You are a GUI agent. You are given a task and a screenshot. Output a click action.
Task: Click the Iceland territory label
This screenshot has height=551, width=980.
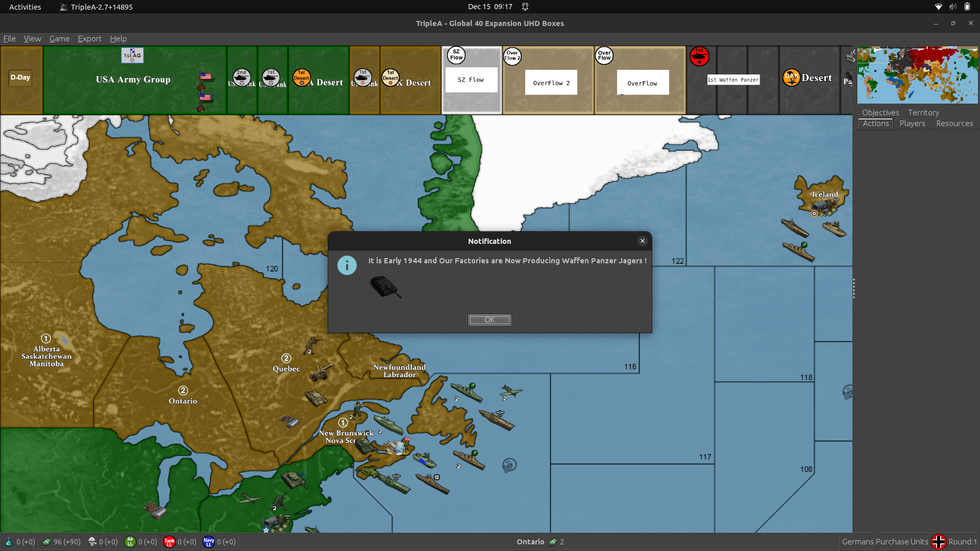[825, 194]
